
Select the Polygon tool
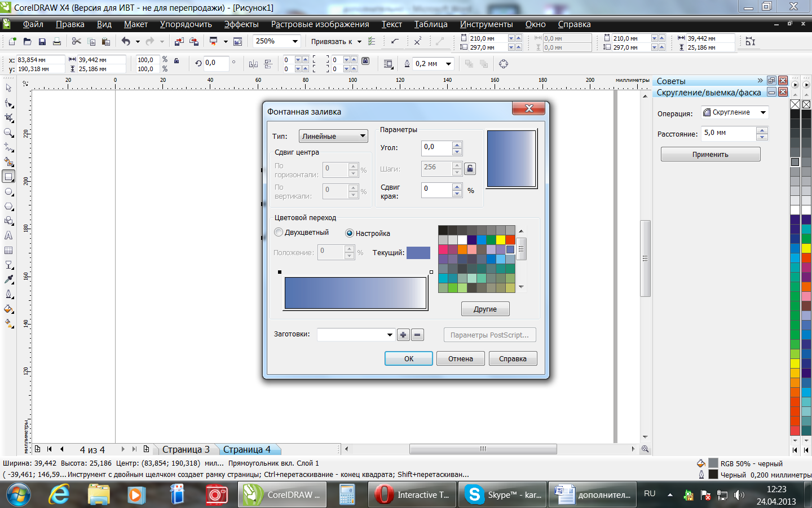click(x=8, y=206)
